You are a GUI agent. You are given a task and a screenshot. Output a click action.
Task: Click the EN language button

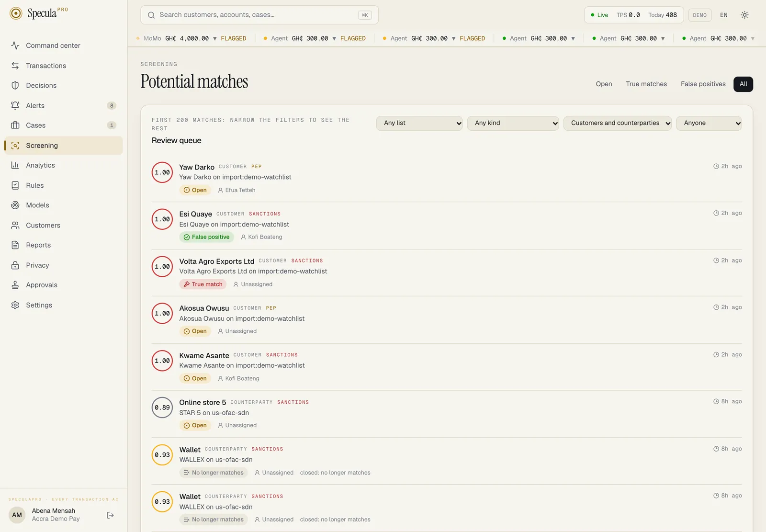pyautogui.click(x=724, y=15)
